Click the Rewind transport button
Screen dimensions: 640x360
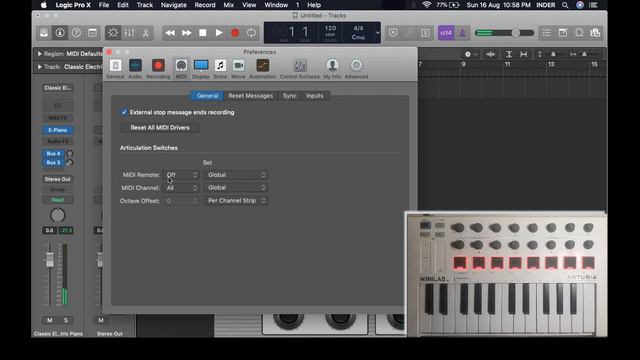point(170,33)
